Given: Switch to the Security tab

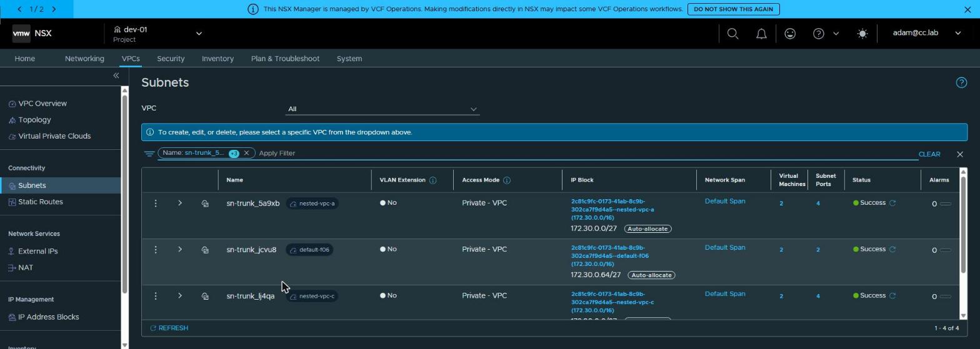Looking at the screenshot, I should click(x=171, y=59).
